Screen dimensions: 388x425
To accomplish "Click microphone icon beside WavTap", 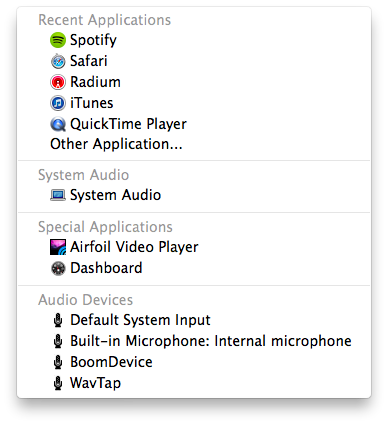I will (x=58, y=383).
